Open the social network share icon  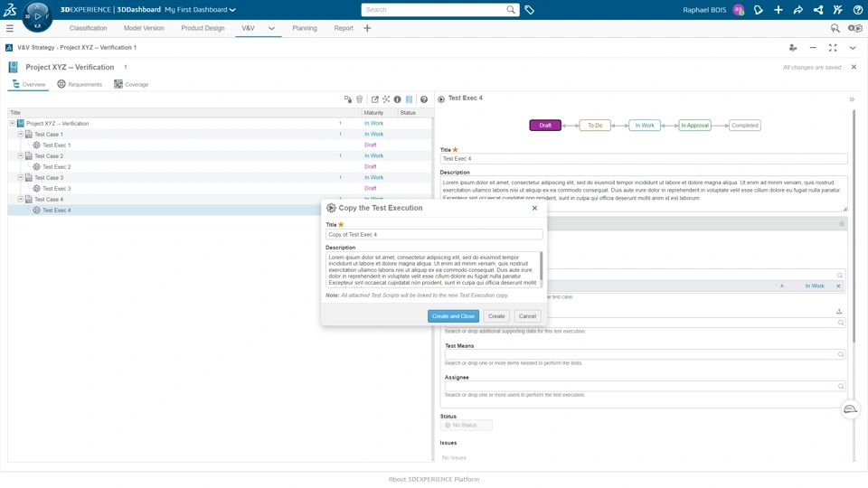click(817, 10)
